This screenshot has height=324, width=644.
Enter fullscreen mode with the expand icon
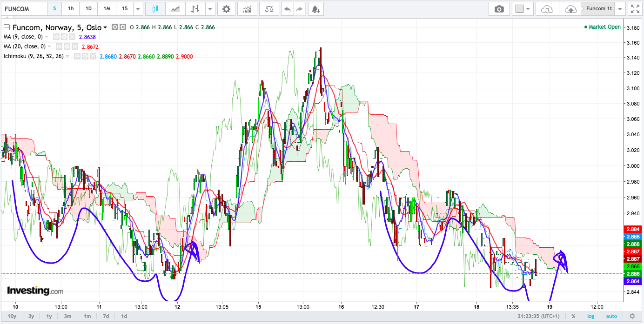coord(634,9)
